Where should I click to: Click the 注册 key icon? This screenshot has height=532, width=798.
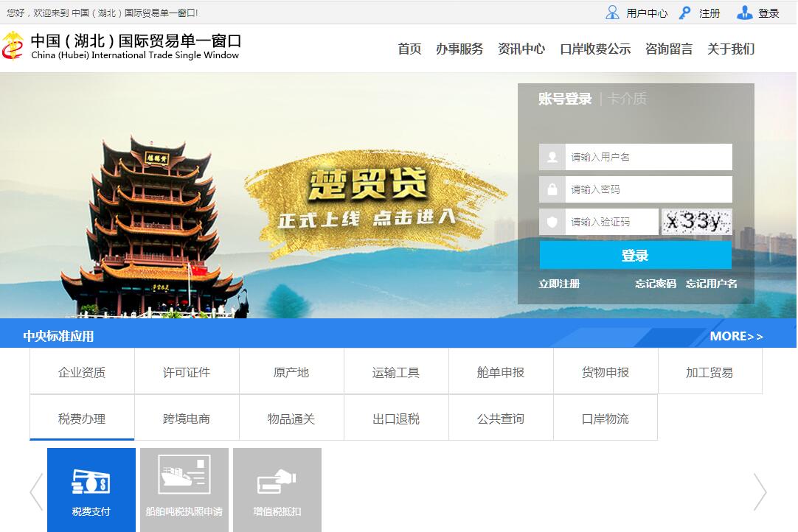[x=685, y=13]
